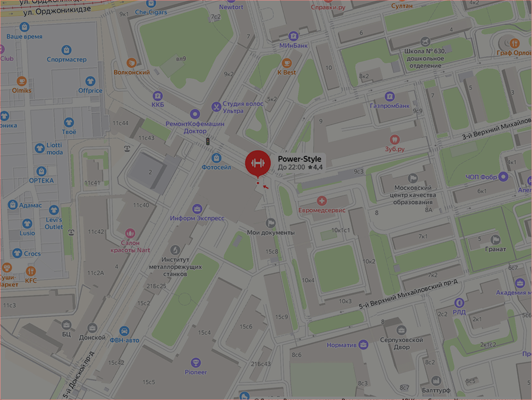Image resolution: width=532 pixels, height=400 pixels.
Task: Click the traffic light icon at intersection
Action: point(208,141)
